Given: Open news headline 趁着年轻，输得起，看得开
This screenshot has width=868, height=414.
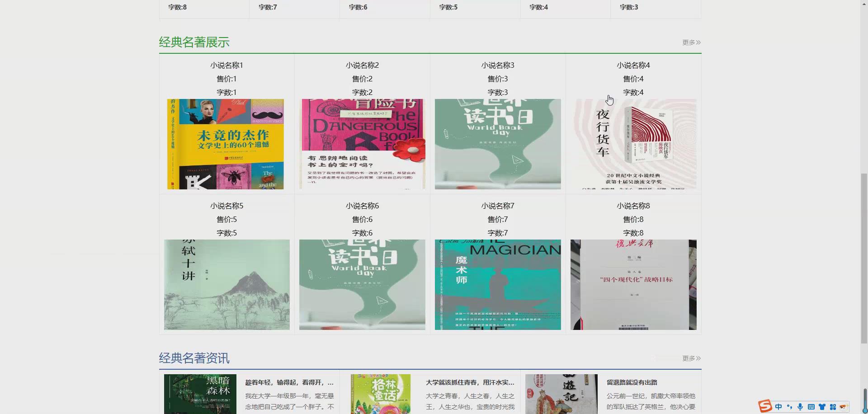Looking at the screenshot, I should pos(289,382).
